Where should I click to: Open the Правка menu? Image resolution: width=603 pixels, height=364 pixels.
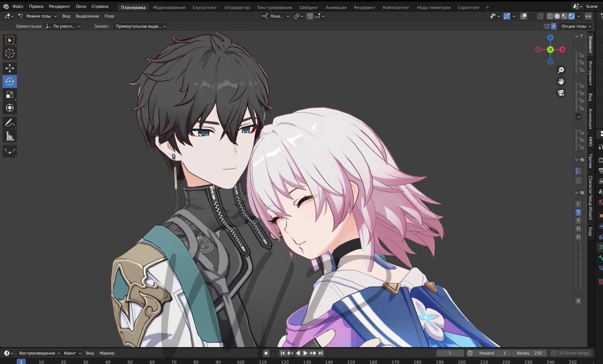(x=36, y=7)
